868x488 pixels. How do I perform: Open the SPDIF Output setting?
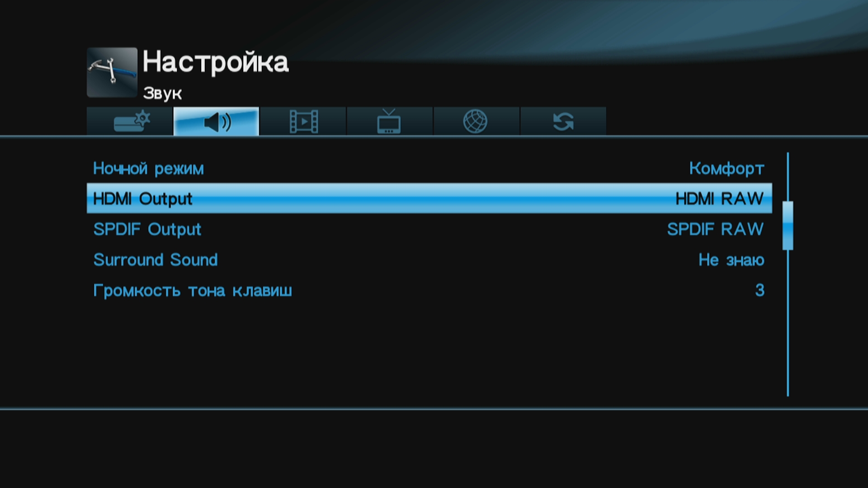point(429,229)
